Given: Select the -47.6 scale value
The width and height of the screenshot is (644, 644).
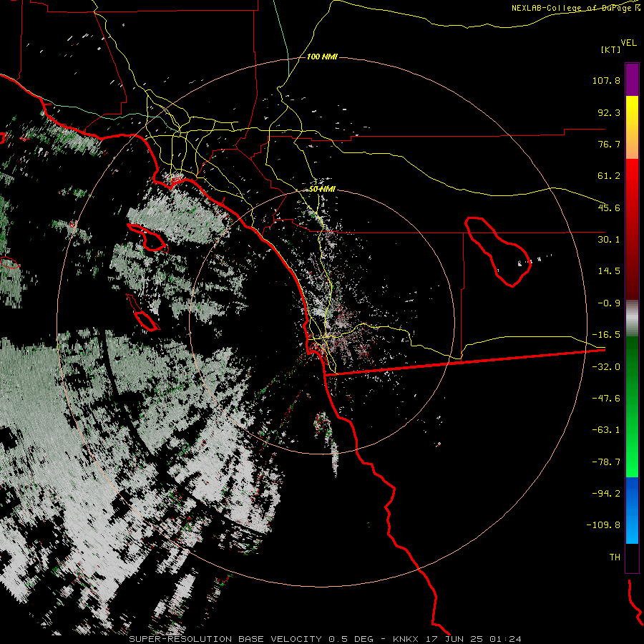Looking at the screenshot, I should tap(606, 399).
